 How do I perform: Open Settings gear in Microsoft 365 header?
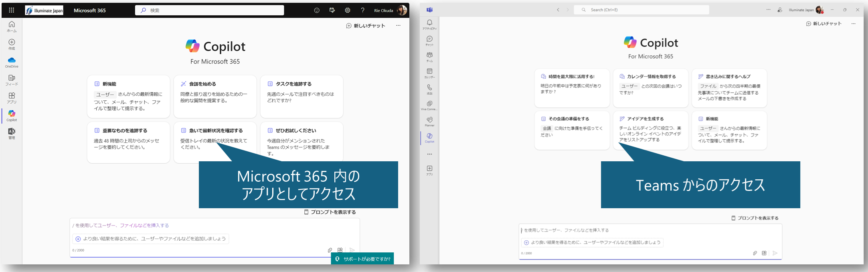point(348,10)
